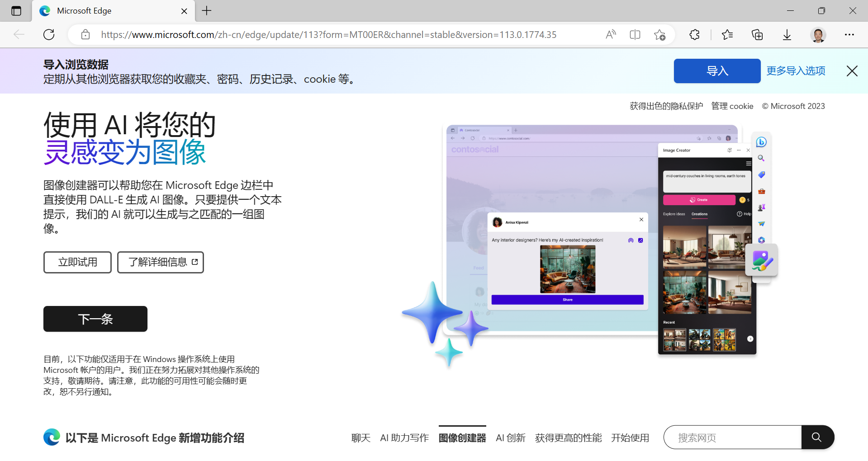Open 获得出色的隐私保护 link
The height and width of the screenshot is (461, 868).
[666, 106]
